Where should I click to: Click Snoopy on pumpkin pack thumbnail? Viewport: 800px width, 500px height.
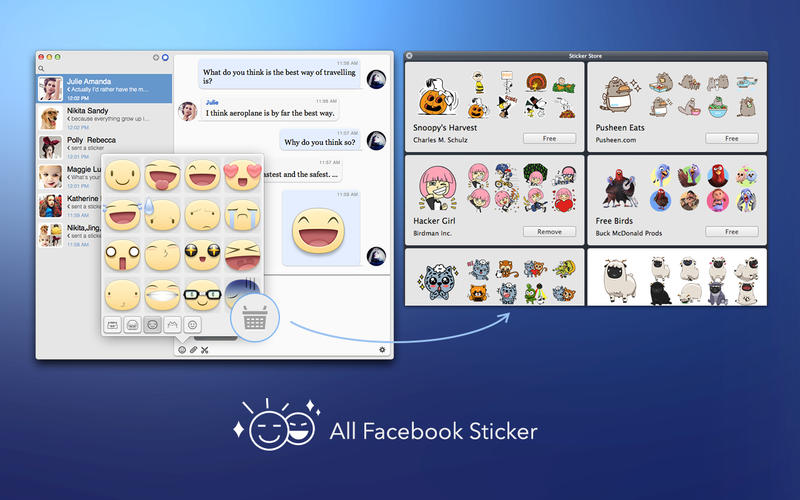click(436, 97)
